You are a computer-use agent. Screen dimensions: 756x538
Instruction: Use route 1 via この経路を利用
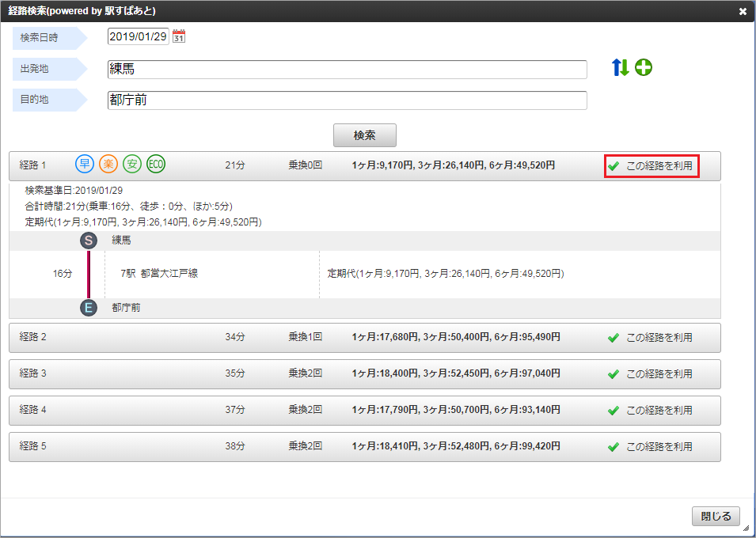[652, 166]
